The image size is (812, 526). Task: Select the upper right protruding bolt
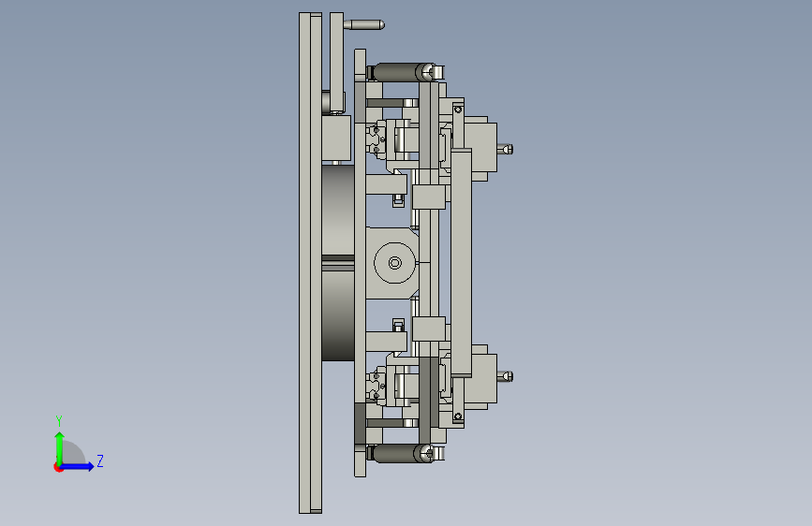pos(506,150)
